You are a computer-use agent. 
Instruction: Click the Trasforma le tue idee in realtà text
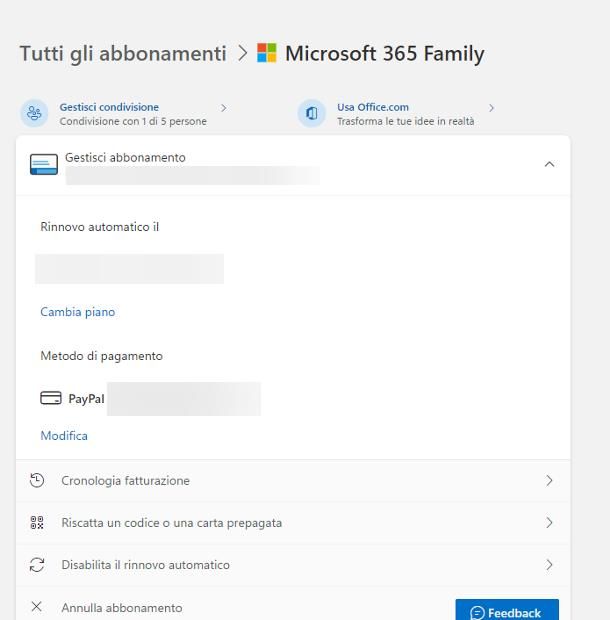point(406,121)
